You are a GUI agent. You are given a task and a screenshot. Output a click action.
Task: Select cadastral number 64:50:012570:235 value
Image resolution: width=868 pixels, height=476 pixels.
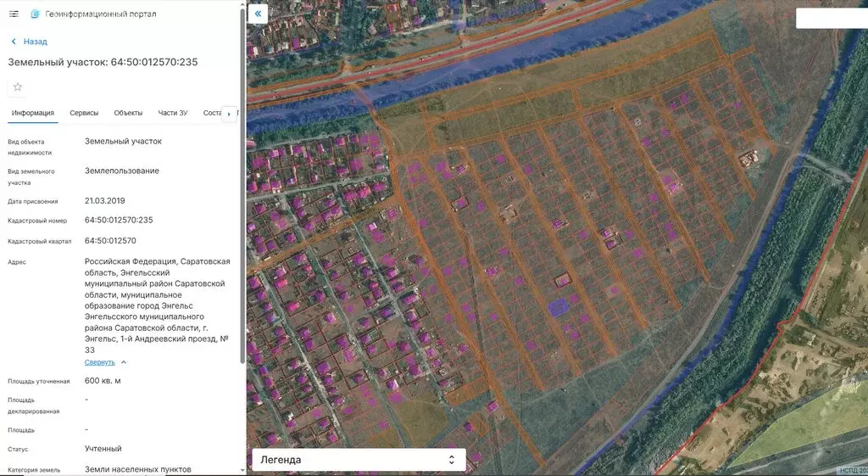point(119,220)
